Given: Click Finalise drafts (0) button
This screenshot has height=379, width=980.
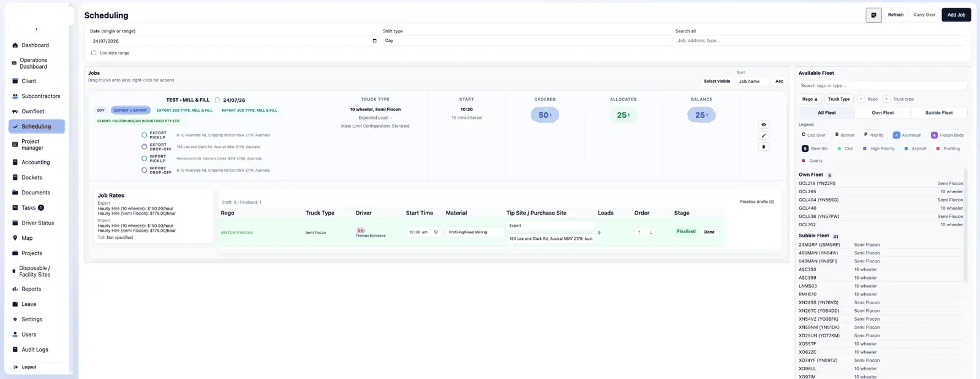Looking at the screenshot, I should click(x=756, y=202).
